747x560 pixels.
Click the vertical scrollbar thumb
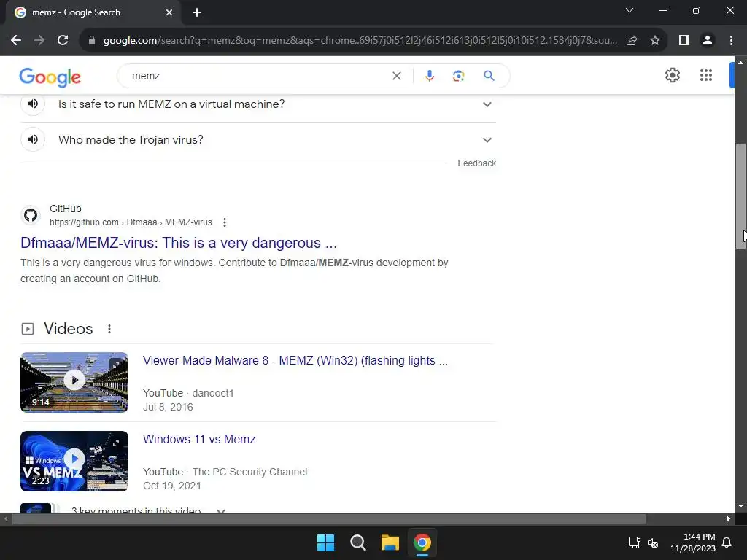tap(740, 195)
